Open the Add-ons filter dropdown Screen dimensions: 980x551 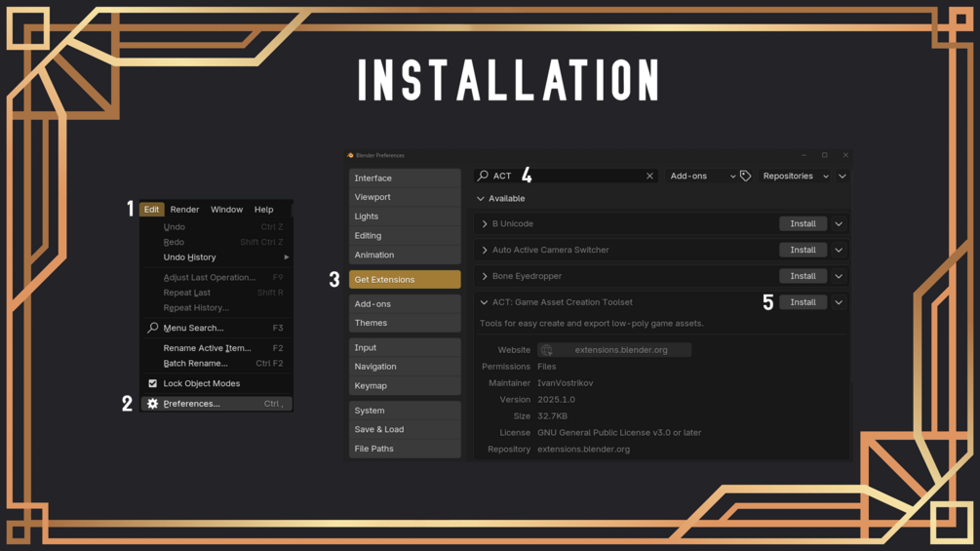click(701, 177)
